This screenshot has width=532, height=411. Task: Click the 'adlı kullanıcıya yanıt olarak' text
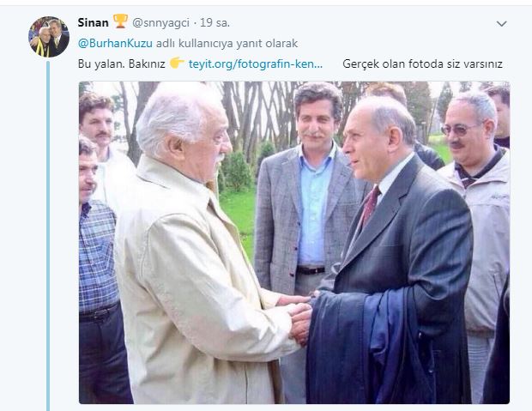pos(227,44)
